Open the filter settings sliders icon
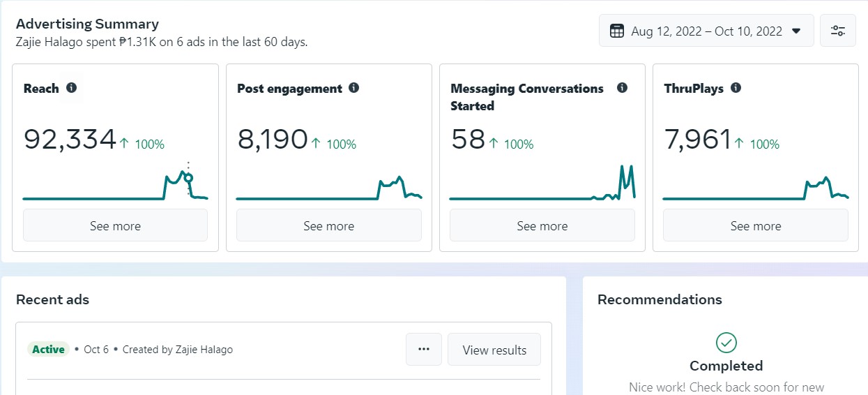868x395 pixels. 837,31
